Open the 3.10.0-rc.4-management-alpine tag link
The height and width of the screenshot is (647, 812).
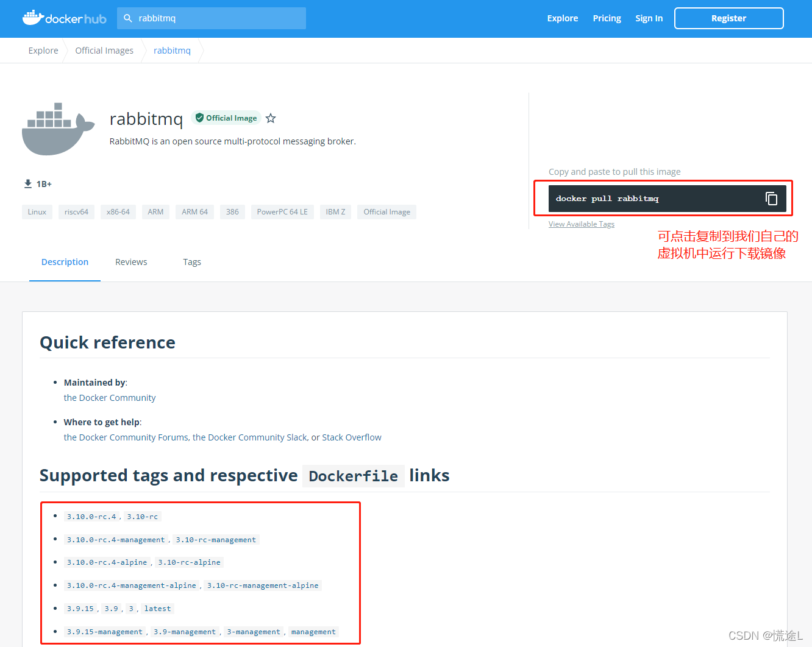coord(132,585)
